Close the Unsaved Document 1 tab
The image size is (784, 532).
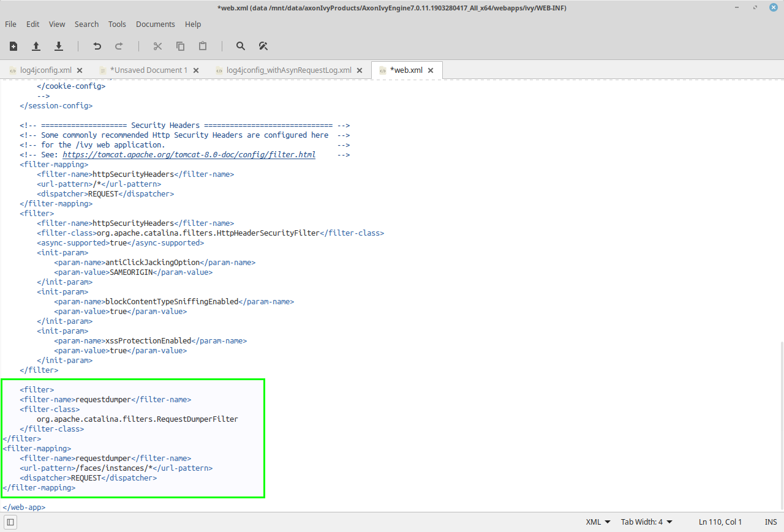(x=196, y=70)
